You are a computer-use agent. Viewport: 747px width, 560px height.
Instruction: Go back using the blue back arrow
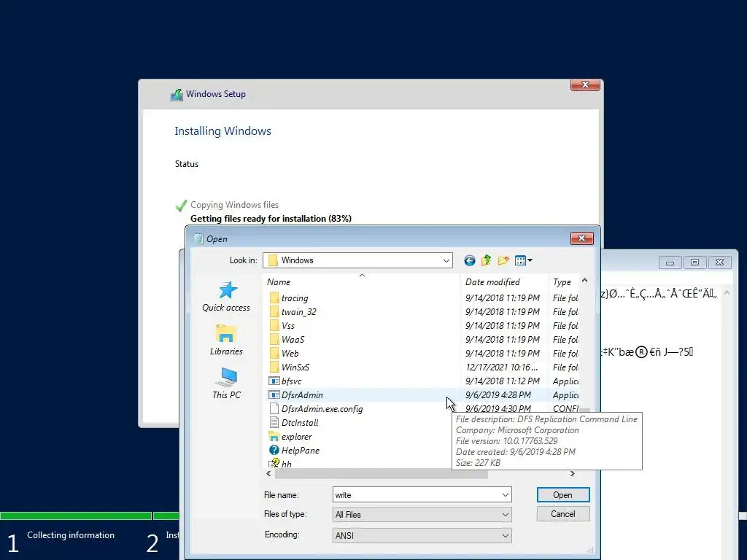[470, 260]
